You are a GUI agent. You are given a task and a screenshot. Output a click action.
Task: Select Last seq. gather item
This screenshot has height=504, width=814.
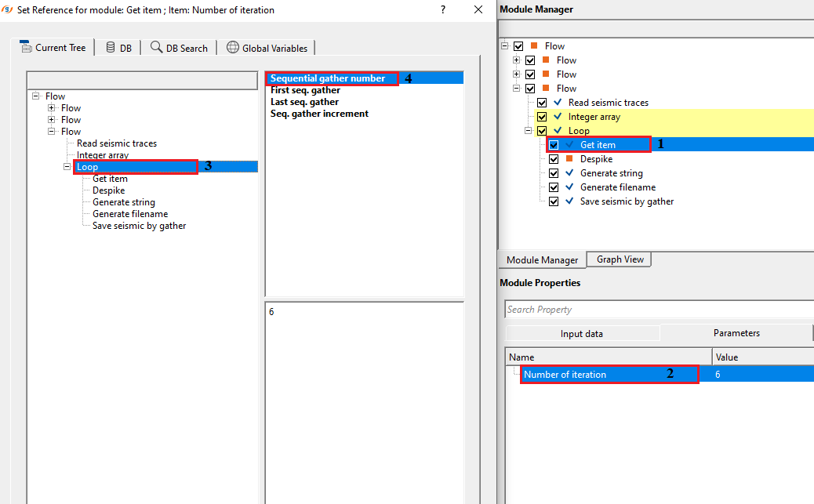(x=304, y=102)
